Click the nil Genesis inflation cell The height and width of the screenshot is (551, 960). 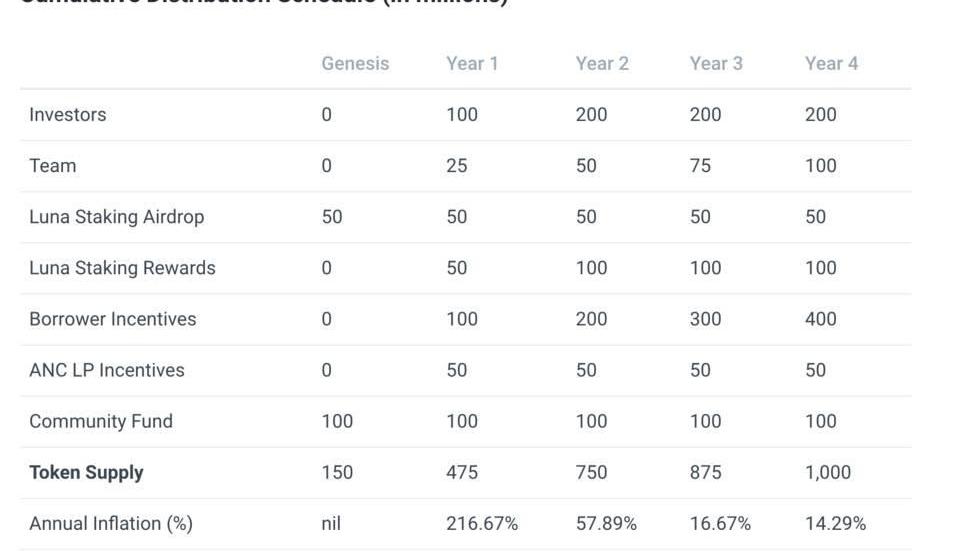click(331, 523)
